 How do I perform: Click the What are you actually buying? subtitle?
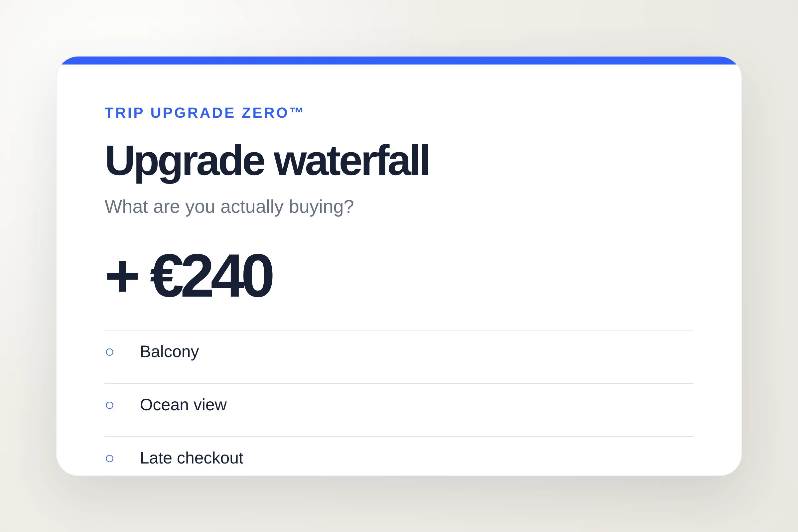pyautogui.click(x=229, y=206)
